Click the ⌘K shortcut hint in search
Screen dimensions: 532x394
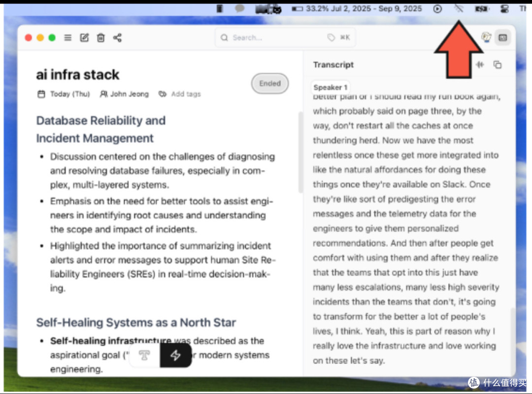tap(345, 37)
